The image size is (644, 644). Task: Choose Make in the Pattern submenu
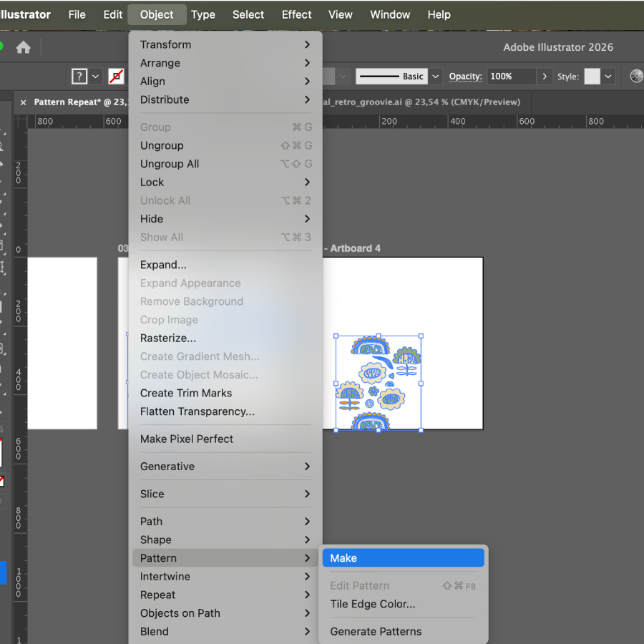pyautogui.click(x=404, y=558)
